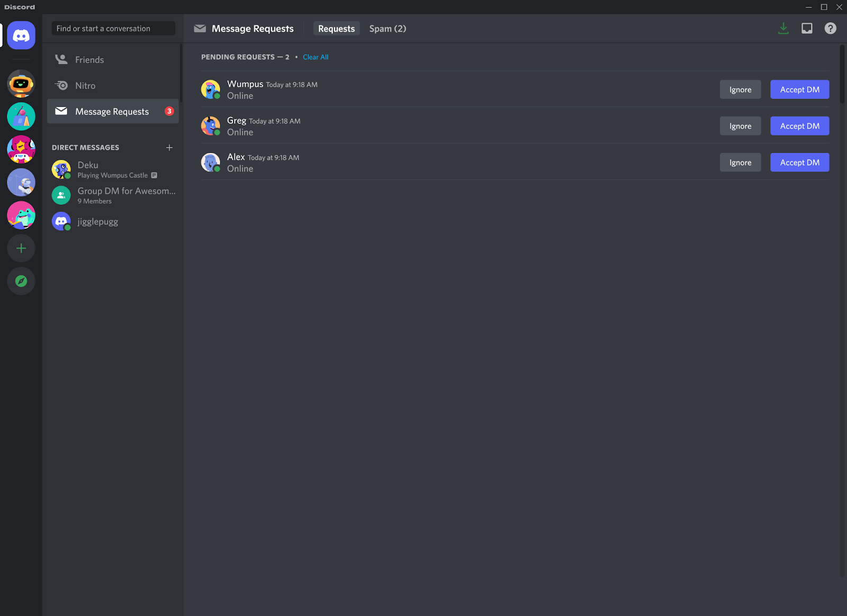This screenshot has height=616, width=847.
Task: Select the Requests tab
Action: click(x=336, y=29)
